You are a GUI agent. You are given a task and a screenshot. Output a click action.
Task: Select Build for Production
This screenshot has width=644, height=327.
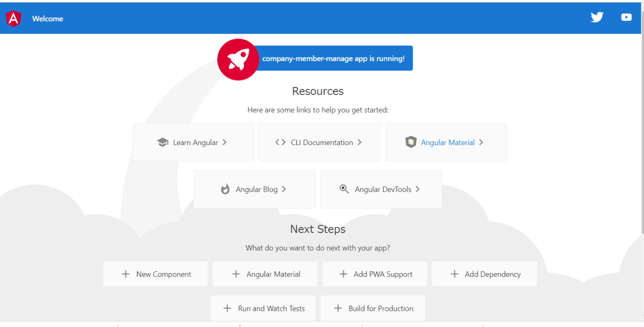click(373, 308)
